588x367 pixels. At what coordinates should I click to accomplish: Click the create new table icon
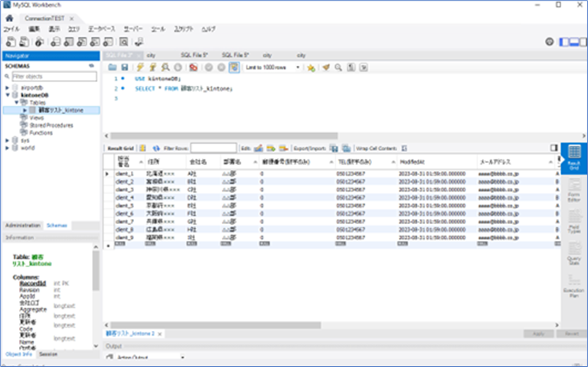coord(69,42)
